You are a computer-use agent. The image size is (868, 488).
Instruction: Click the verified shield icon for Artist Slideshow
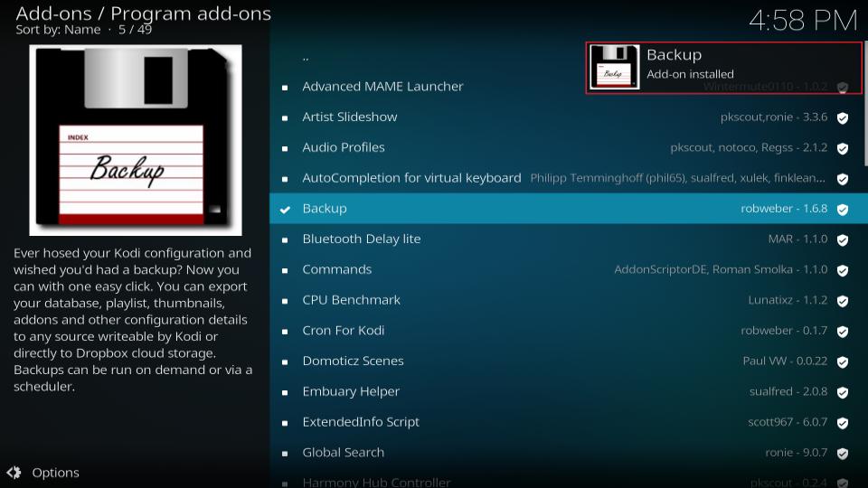click(843, 117)
